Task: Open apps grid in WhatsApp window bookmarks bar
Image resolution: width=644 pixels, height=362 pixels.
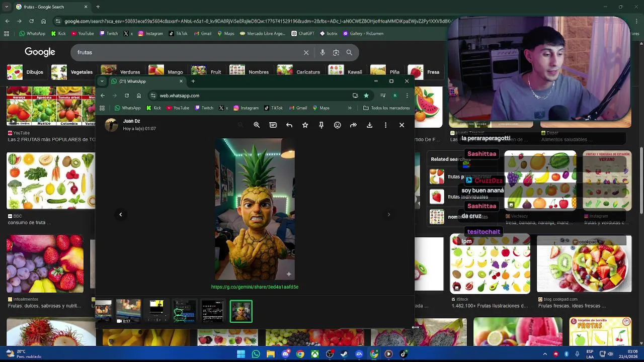Action: [102, 108]
